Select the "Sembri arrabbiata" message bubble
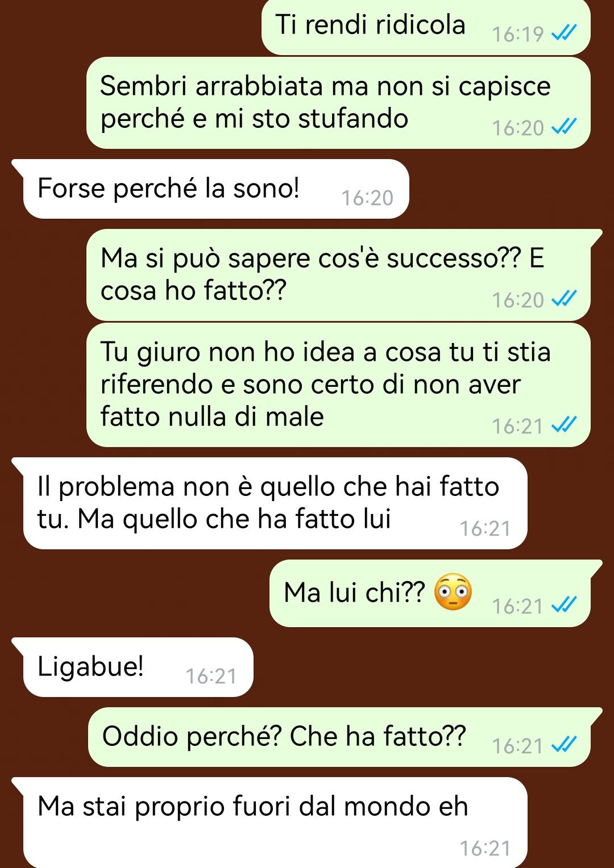This screenshot has height=868, width=614. (338, 103)
